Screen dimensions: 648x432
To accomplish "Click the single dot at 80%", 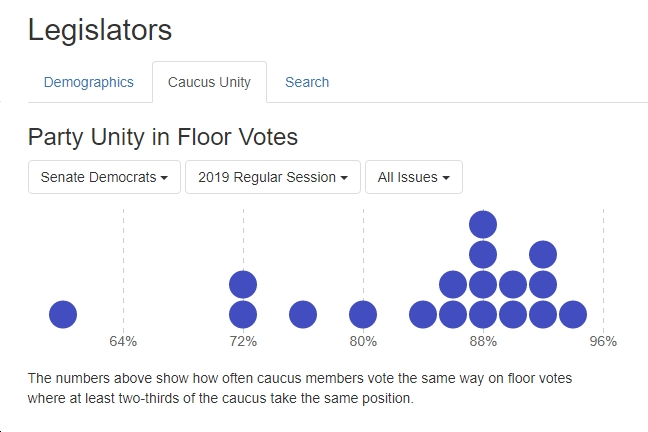I will point(363,315).
